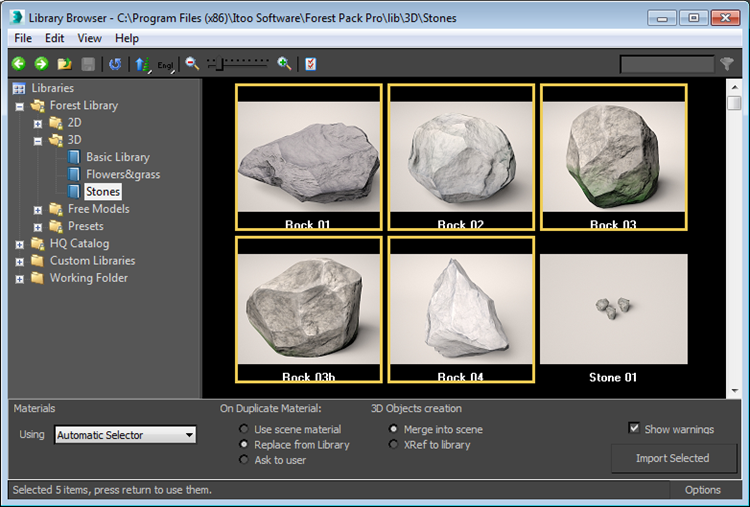Click the checklist preferences toolbar icon
The width and height of the screenshot is (750, 507).
pyautogui.click(x=311, y=64)
